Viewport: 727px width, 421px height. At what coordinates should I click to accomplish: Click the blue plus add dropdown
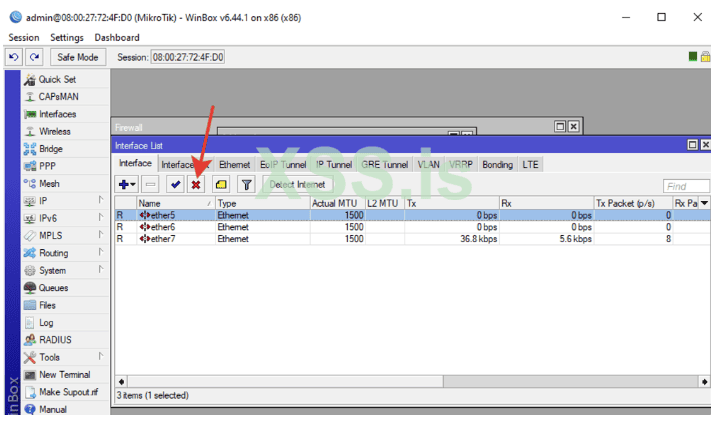tap(127, 185)
